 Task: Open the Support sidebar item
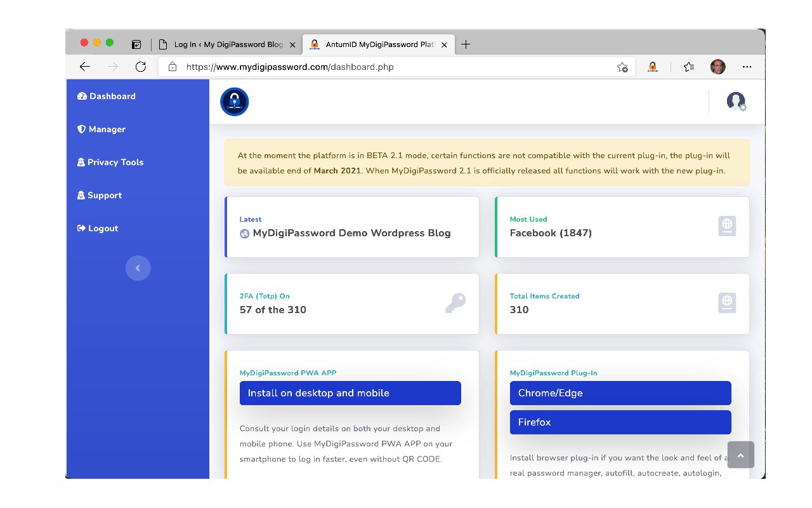click(x=100, y=196)
